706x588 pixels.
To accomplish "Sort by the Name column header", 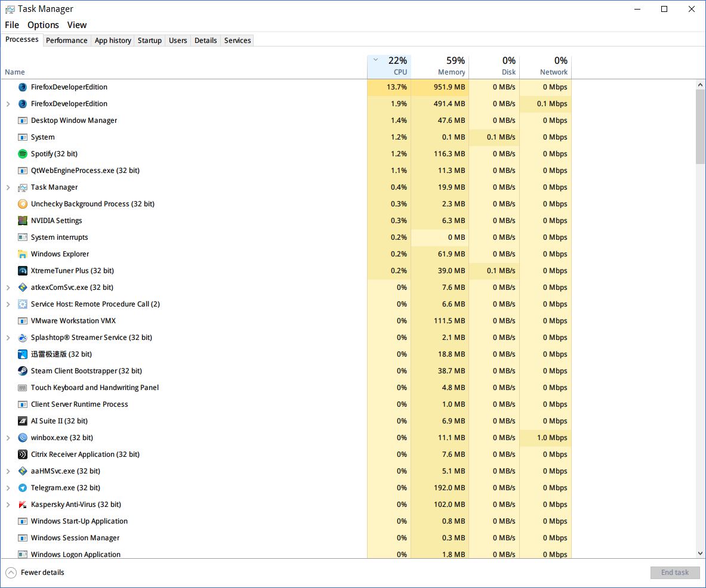I will click(x=184, y=66).
